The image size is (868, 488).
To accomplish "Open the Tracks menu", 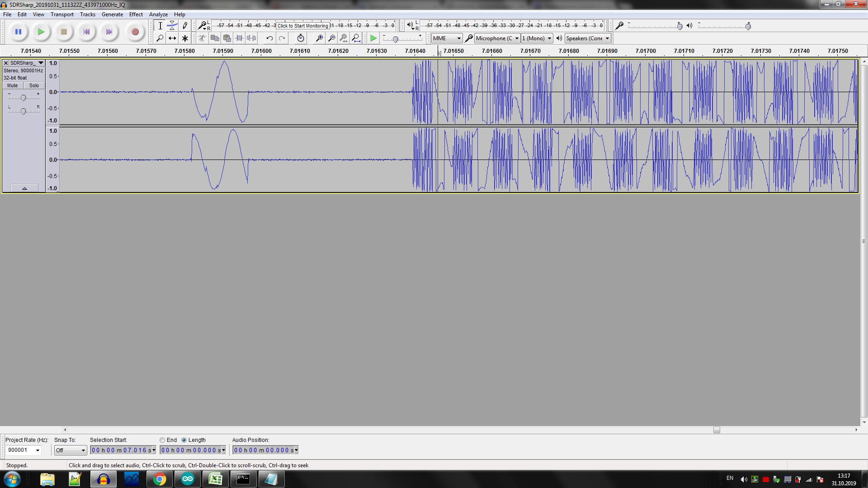I will tap(88, 14).
